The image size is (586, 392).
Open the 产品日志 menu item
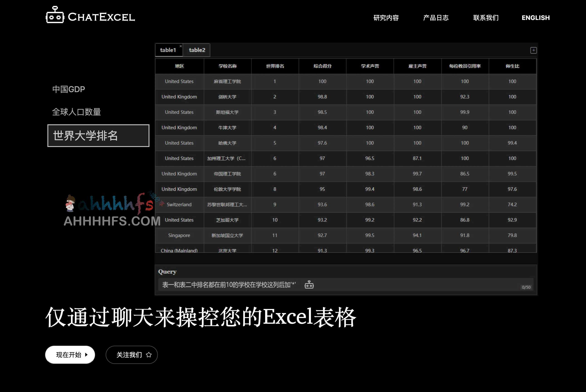(436, 17)
